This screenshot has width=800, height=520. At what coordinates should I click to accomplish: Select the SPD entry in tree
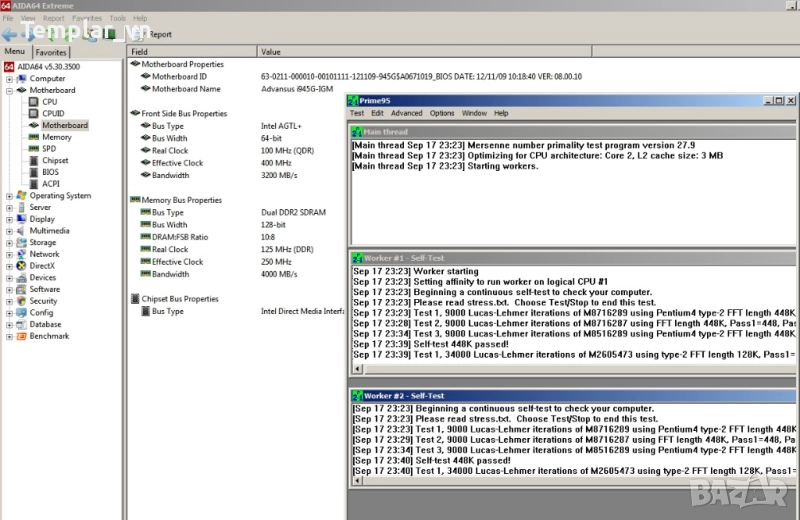(49, 149)
